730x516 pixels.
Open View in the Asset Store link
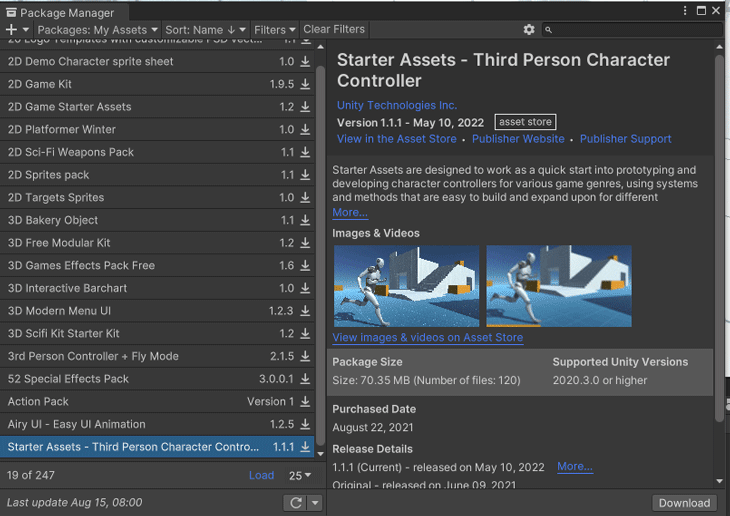pos(396,139)
